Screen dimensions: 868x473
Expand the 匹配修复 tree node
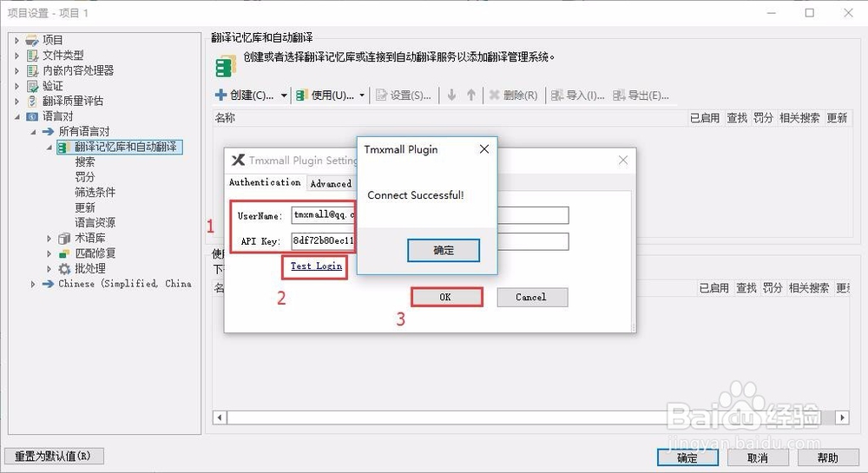[49, 253]
